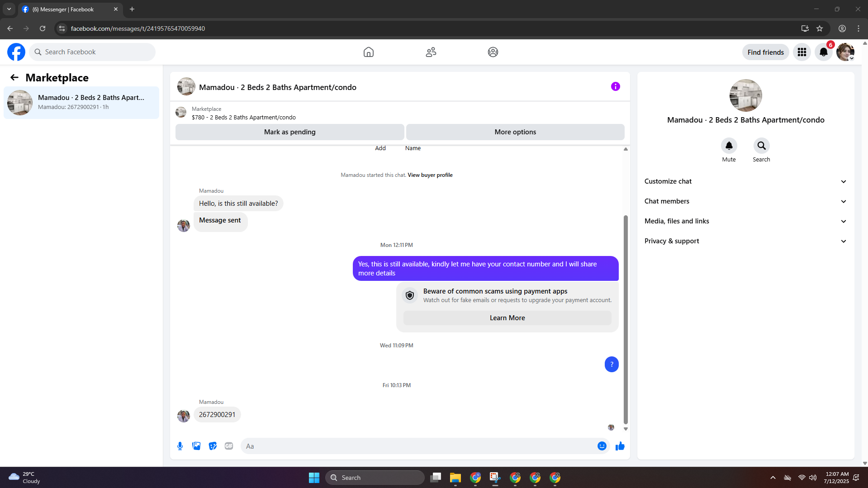Choose a sticker
The height and width of the screenshot is (488, 868).
(213, 446)
